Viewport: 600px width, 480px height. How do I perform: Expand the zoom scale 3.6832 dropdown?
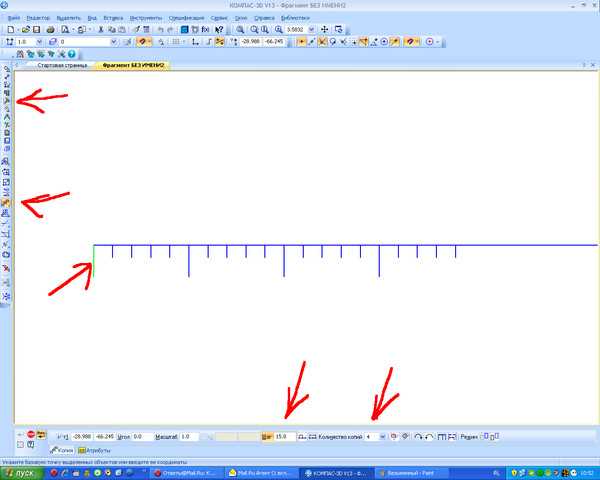coord(311,29)
